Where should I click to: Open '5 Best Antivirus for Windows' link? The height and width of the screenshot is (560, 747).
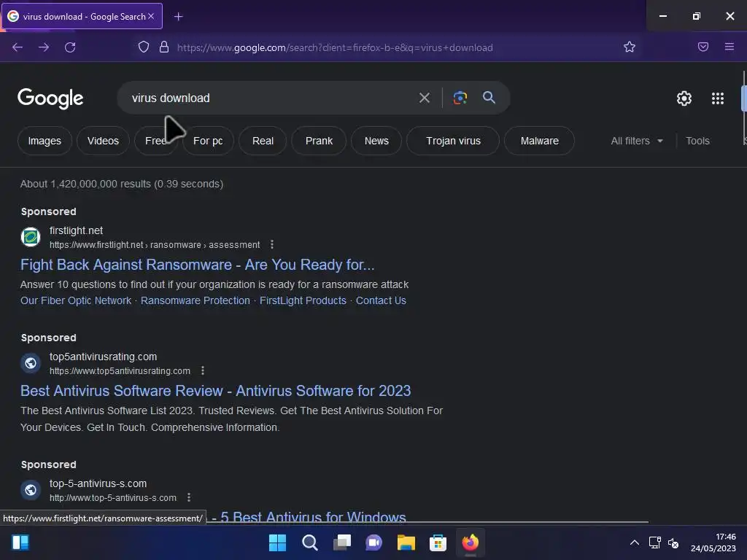[313, 517]
